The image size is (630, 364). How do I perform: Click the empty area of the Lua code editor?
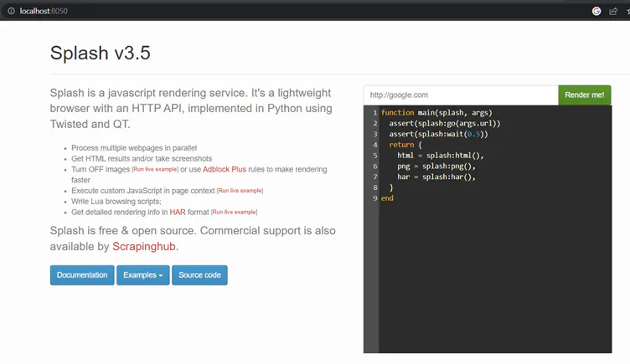pos(494,277)
